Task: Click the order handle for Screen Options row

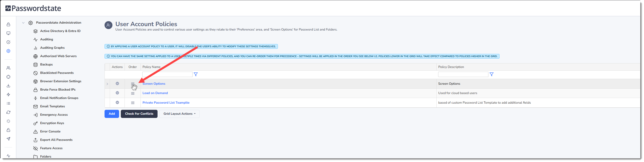Action: pyautogui.click(x=133, y=84)
